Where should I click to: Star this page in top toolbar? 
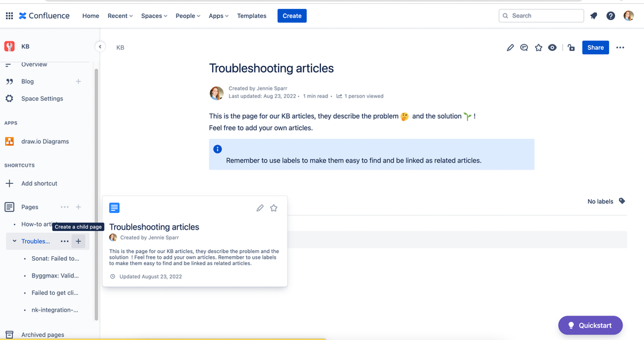coord(538,48)
